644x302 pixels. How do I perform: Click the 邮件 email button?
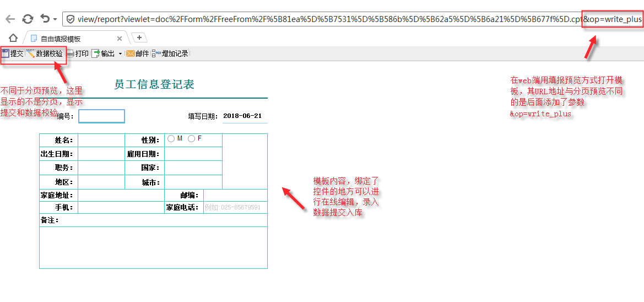(137, 53)
